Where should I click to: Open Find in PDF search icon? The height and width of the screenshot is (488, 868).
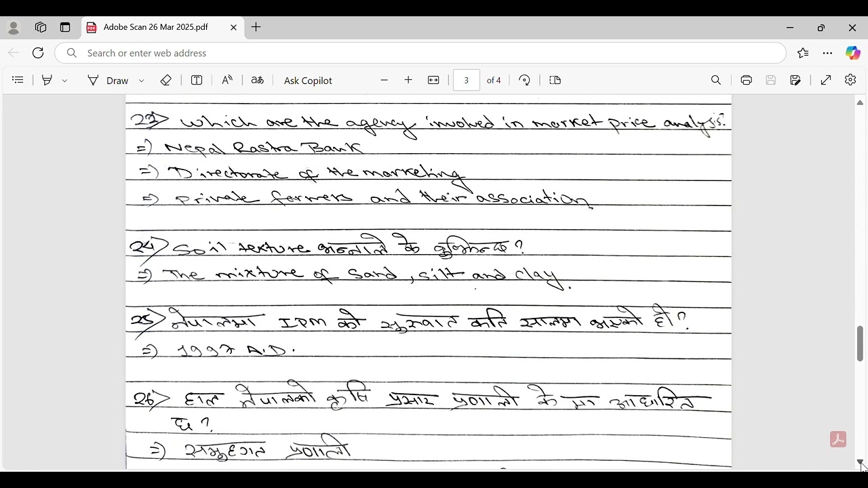coord(716,80)
